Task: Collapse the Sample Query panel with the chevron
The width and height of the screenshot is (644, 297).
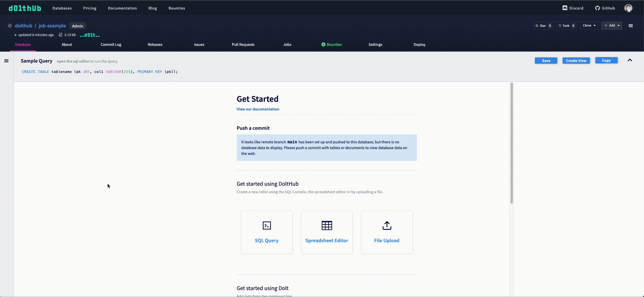Action: 630,60
